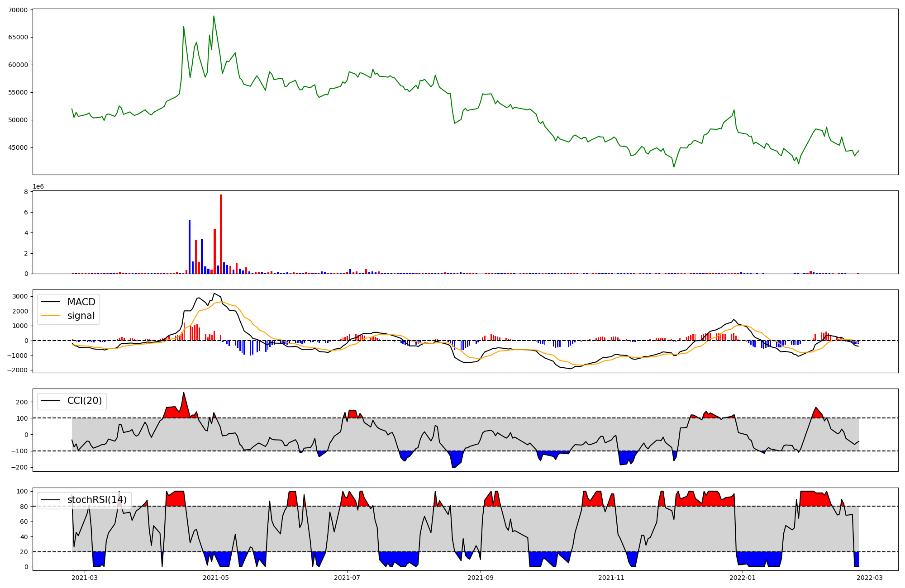The image size is (905, 588).
Task: Click the orange signal legend line
Action: 50,316
